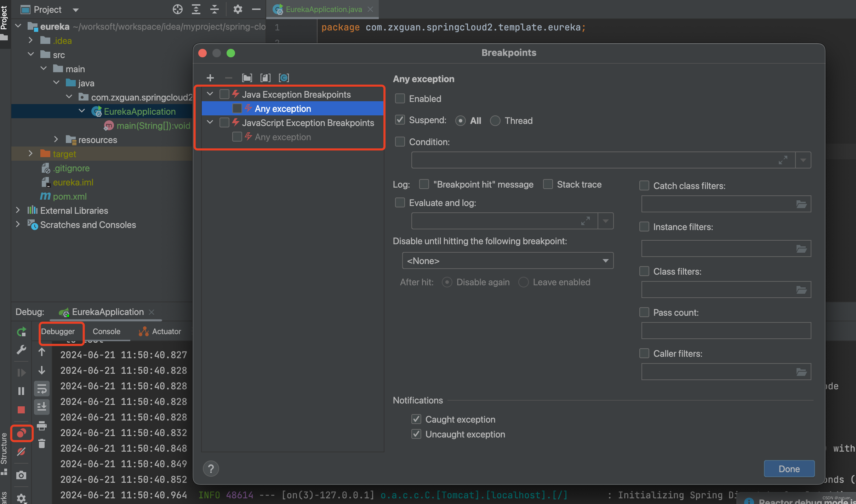Select Any exception breakpoint in list
This screenshot has height=504, width=856.
(x=283, y=109)
